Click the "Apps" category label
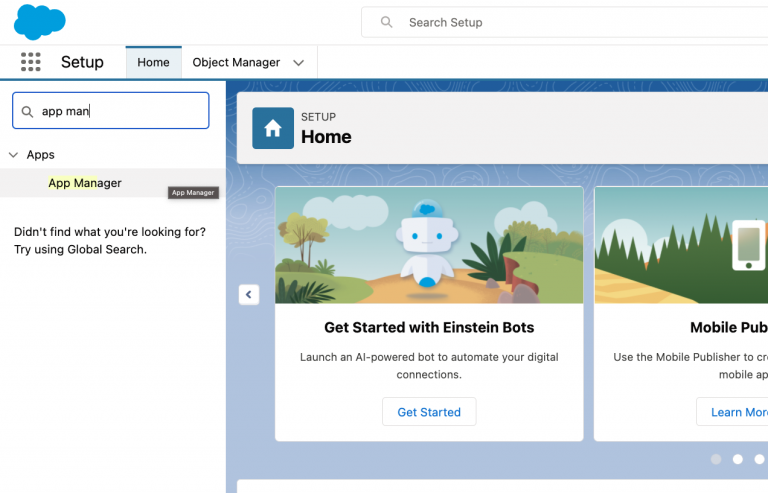Image resolution: width=768 pixels, height=493 pixels. (x=41, y=155)
